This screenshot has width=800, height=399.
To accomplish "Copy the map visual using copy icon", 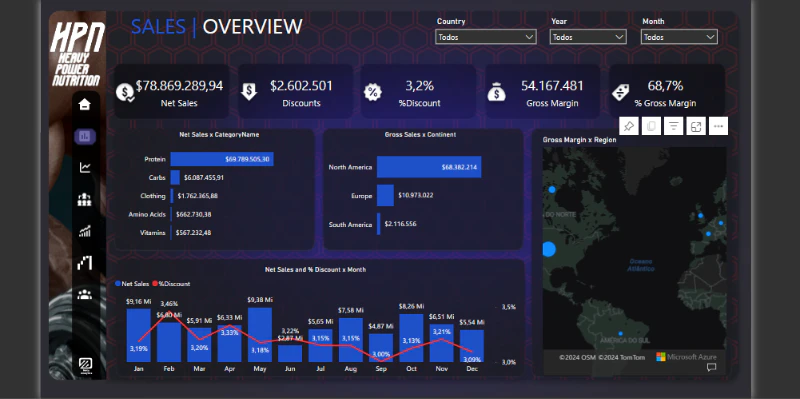I will tap(651, 126).
